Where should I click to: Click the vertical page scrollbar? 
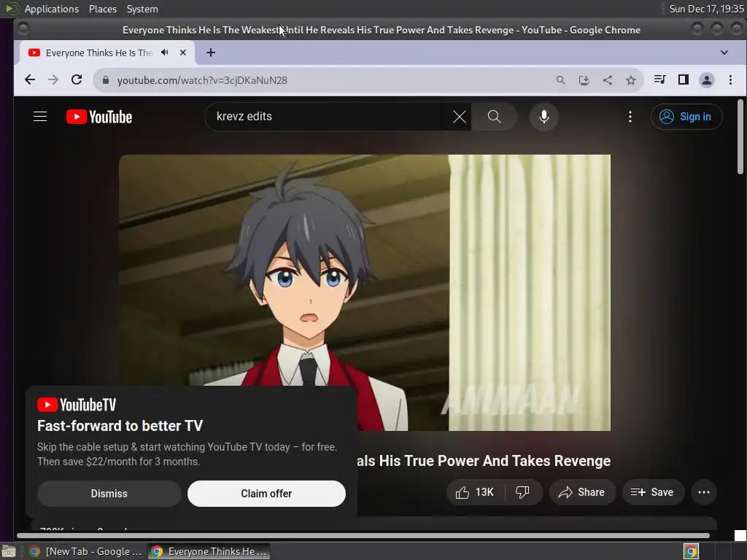click(740, 137)
